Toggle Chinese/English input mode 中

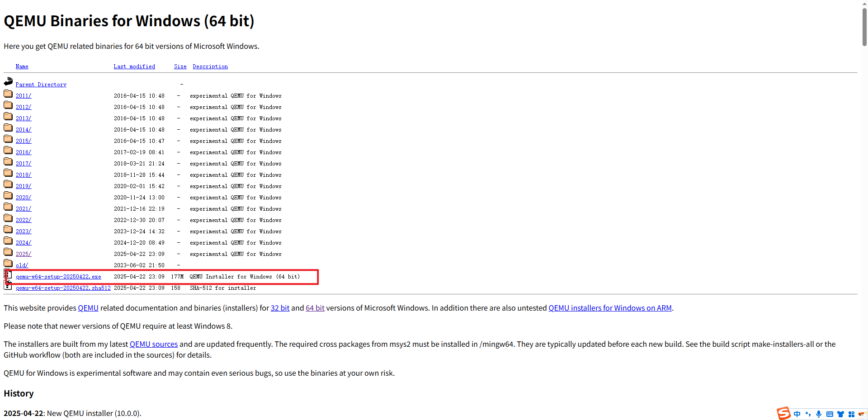click(797, 414)
